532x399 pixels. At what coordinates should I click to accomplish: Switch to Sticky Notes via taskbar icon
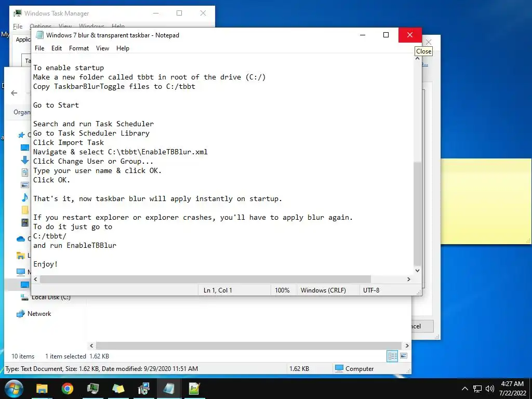(x=118, y=389)
